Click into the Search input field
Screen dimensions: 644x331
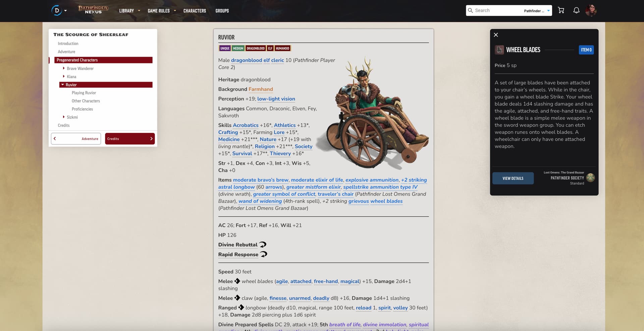point(496,10)
